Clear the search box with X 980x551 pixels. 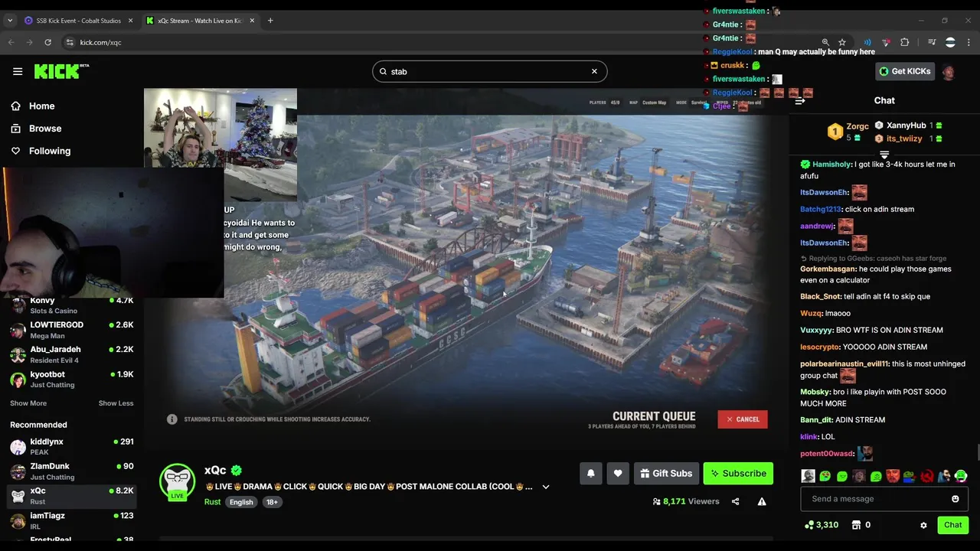click(594, 71)
